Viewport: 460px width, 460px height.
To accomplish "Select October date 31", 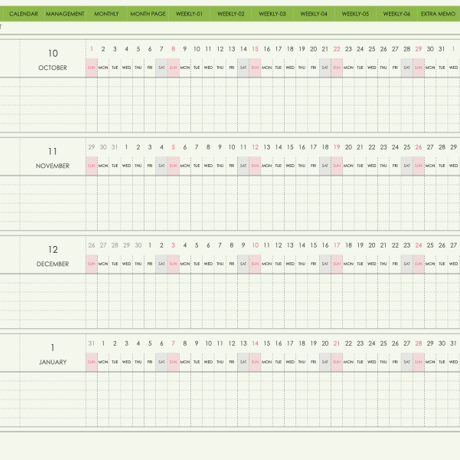I will click(x=442, y=49).
